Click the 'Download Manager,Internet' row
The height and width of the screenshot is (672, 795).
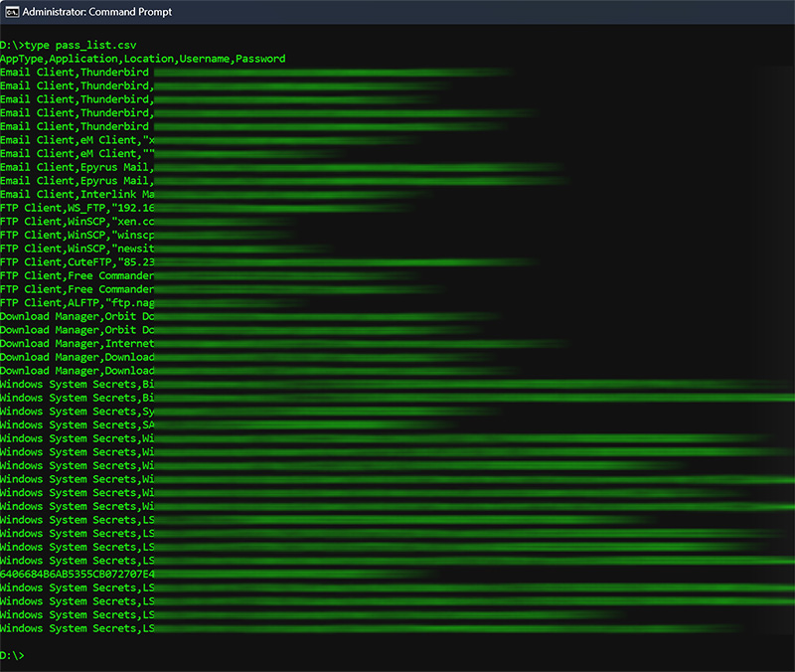(284, 343)
